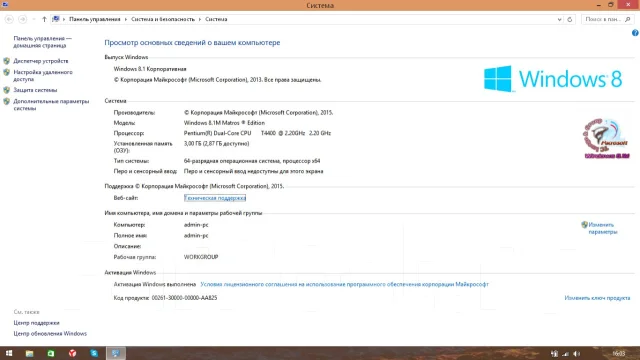Click shield icon beside 'Защита системы'
The height and width of the screenshot is (360, 640).
click(7, 90)
